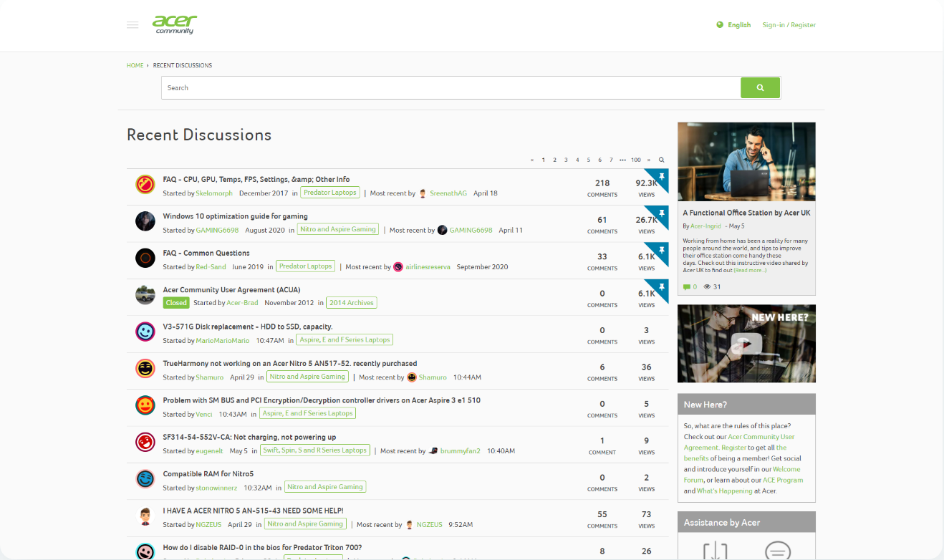Click the ACE Program link
Image resolution: width=944 pixels, height=560 pixels.
click(x=784, y=480)
